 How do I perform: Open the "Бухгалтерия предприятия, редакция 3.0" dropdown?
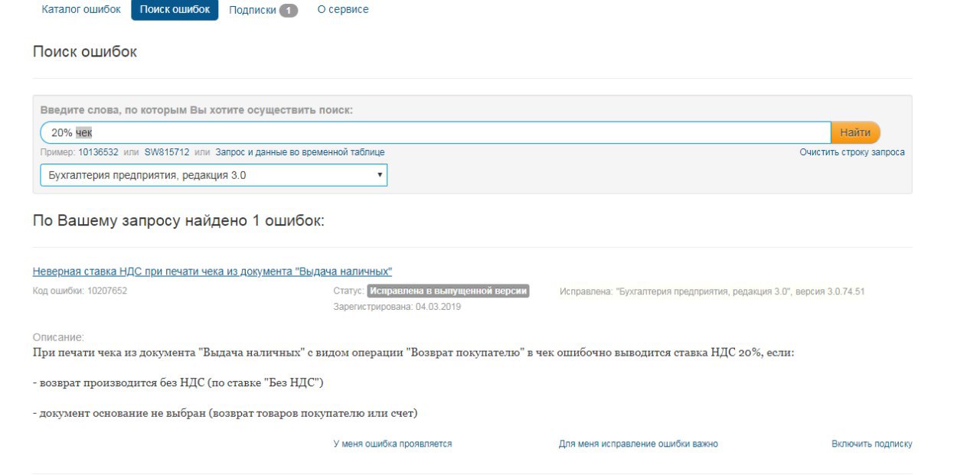pos(214,175)
